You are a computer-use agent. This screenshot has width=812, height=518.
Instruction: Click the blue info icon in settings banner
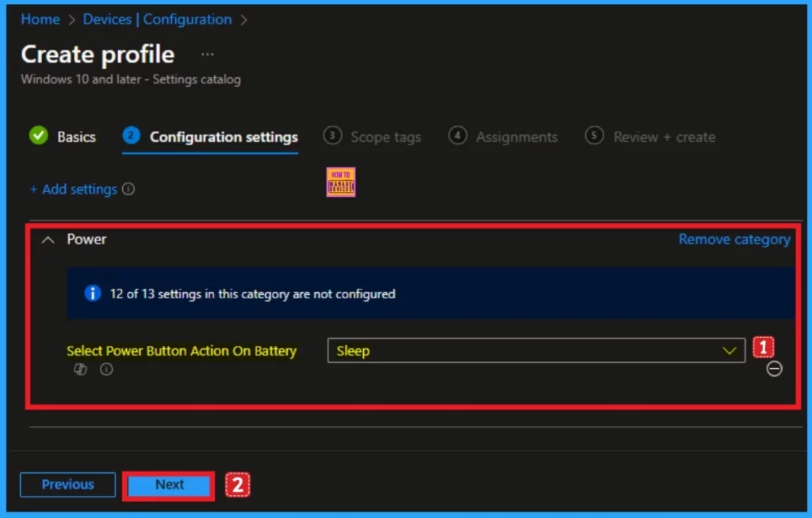[93, 294]
